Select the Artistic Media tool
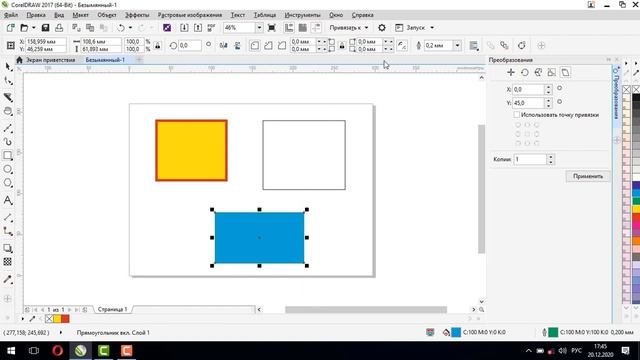Viewport: 640px width, 360px height. (8, 142)
